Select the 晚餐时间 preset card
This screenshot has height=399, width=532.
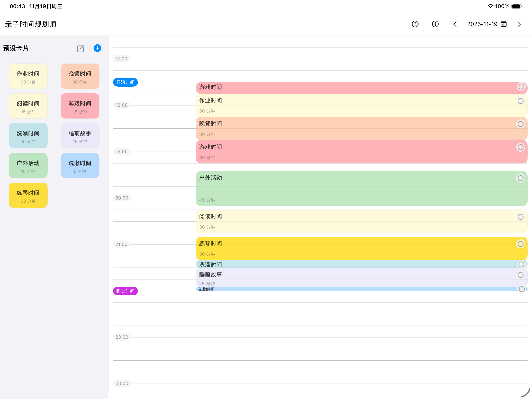[80, 76]
